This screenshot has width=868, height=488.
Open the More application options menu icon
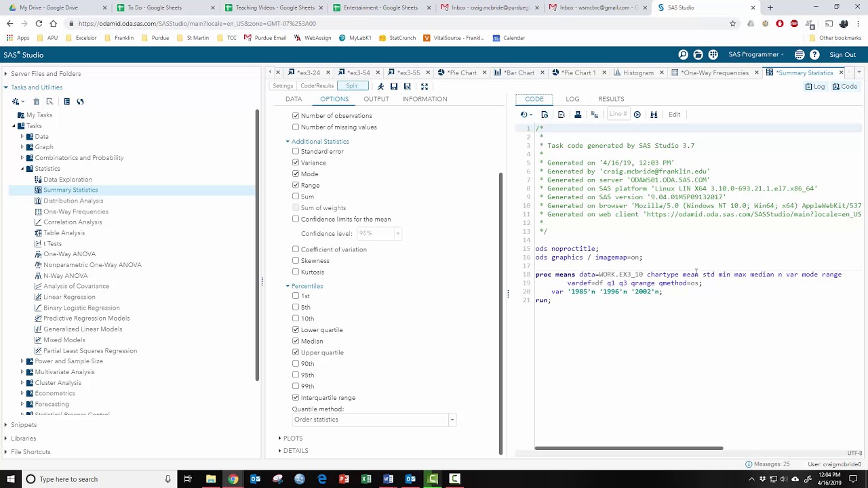coord(800,54)
